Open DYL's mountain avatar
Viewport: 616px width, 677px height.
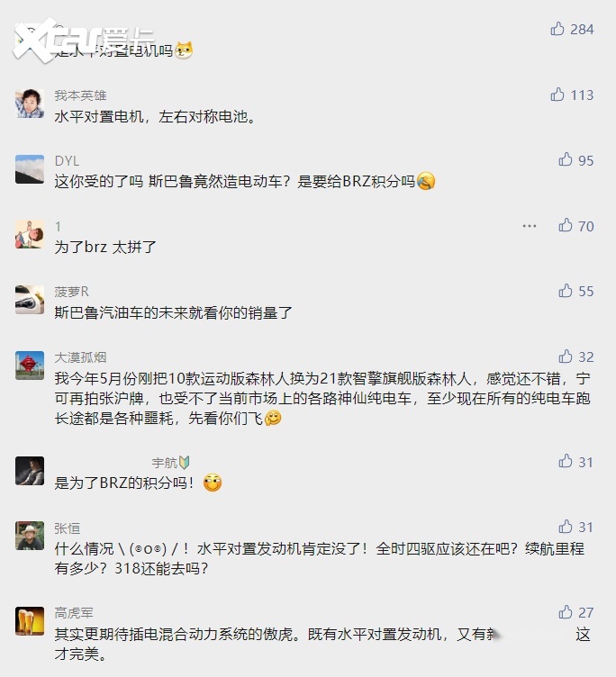click(x=30, y=168)
